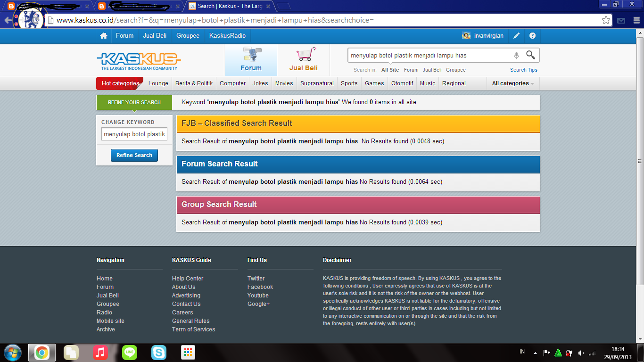Viewport: 644px width, 362px height.
Task: Switch to Jual Beli section tab
Action: point(304,60)
